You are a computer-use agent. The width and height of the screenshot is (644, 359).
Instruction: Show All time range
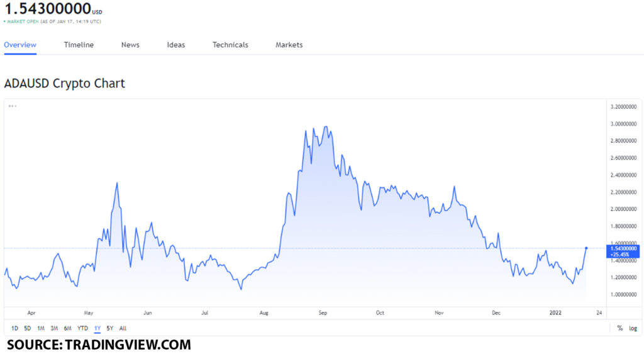(123, 328)
